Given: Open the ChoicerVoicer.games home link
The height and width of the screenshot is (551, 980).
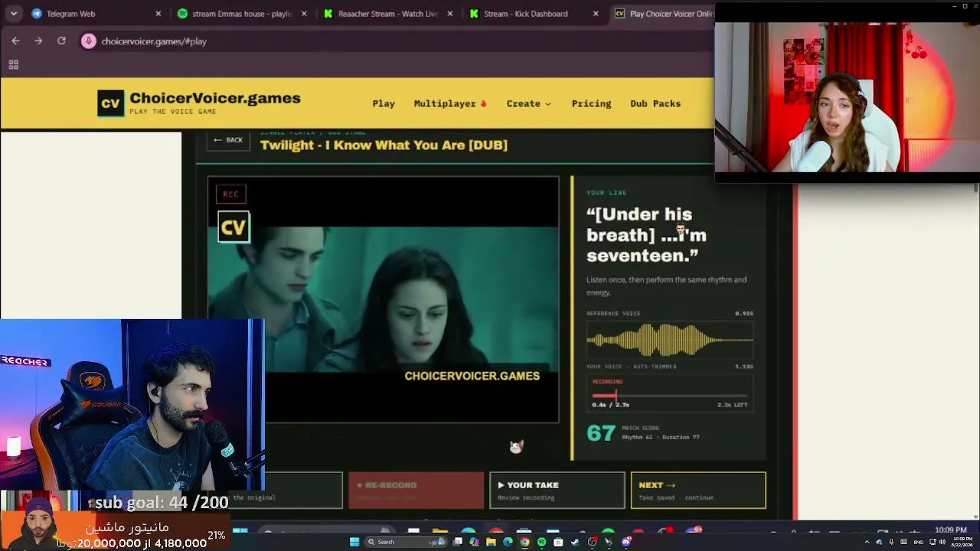Looking at the screenshot, I should coord(215,99).
